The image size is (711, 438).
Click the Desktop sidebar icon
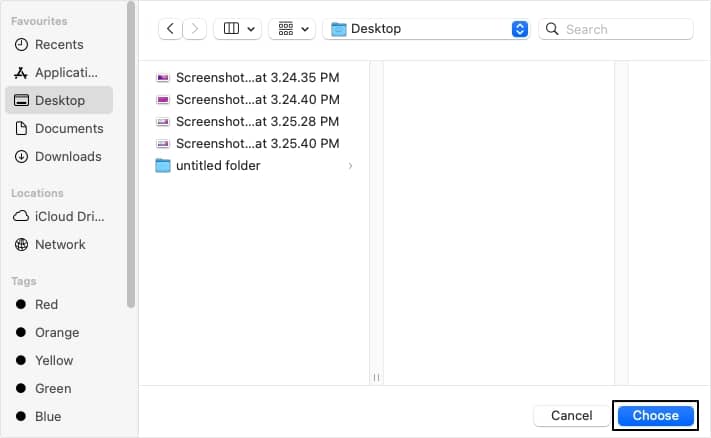pyautogui.click(x=21, y=100)
